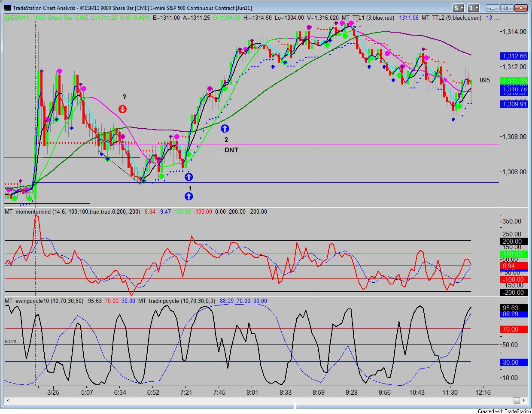532x414 pixels.
Task: Click the 350.00 momentum axis label
Action: (512, 221)
